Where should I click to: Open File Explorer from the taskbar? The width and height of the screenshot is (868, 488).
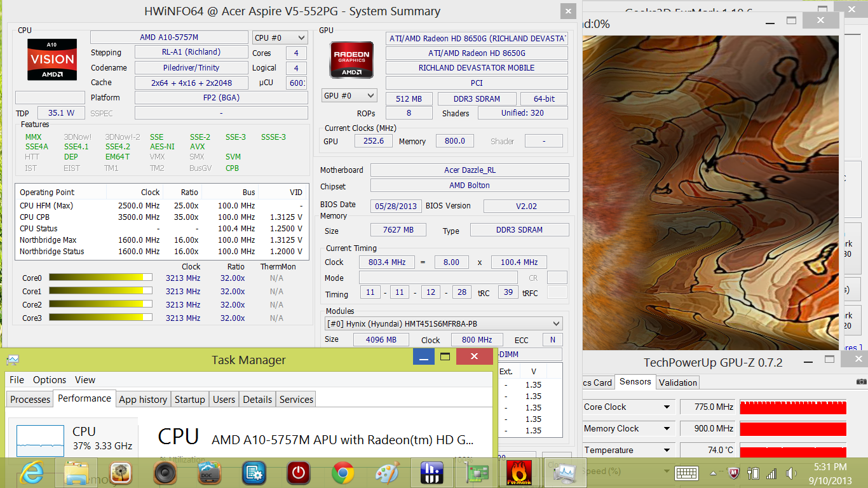point(76,473)
